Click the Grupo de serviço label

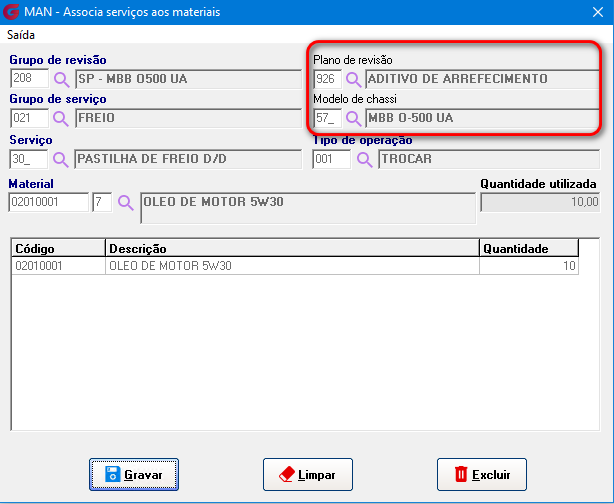(x=58, y=99)
